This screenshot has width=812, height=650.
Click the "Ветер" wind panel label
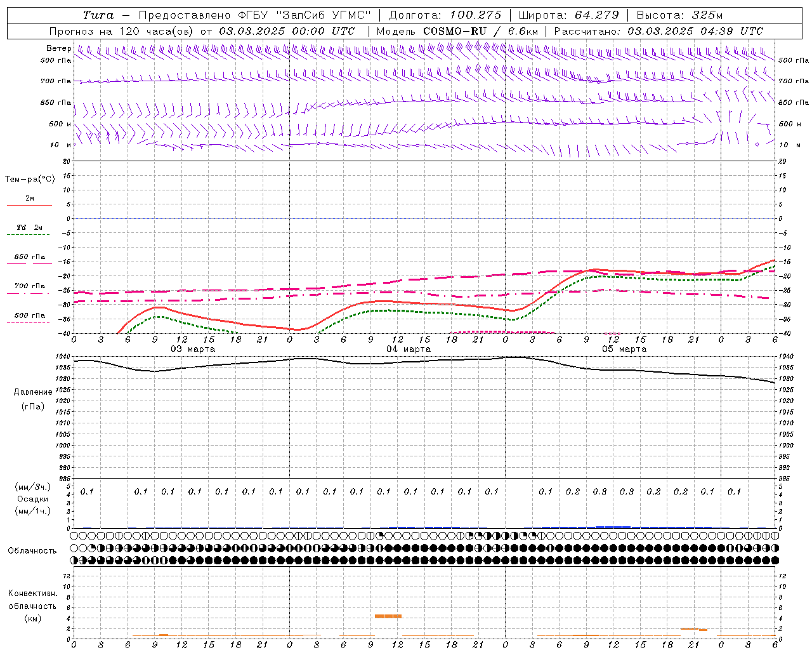point(58,48)
